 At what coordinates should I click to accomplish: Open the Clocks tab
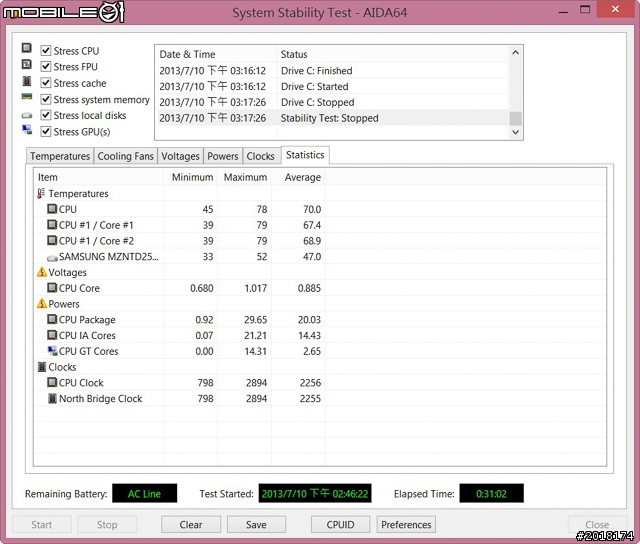[260, 156]
